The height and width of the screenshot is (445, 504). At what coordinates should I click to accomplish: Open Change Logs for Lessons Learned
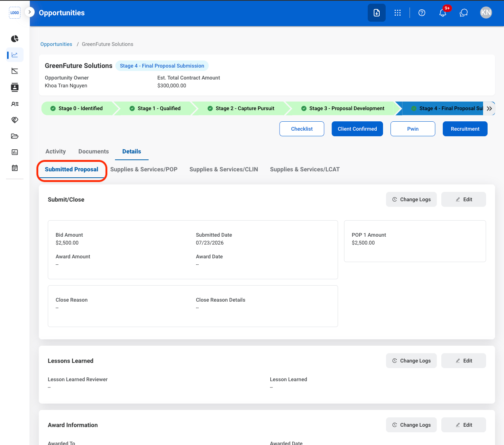pyautogui.click(x=411, y=361)
